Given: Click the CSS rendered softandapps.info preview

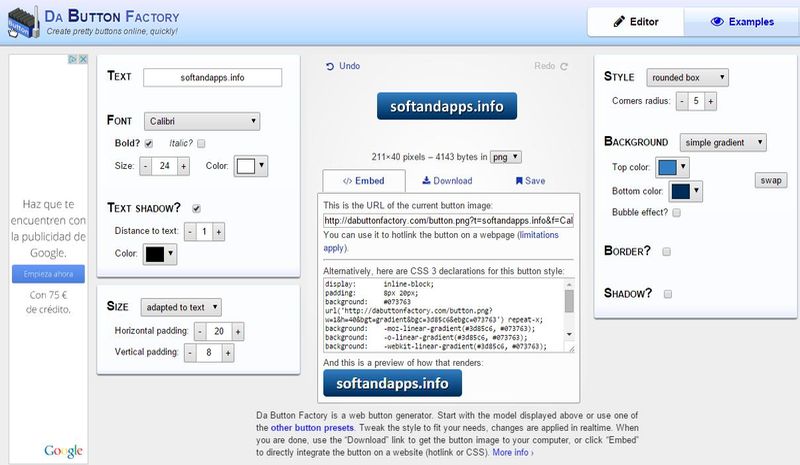Looking at the screenshot, I should 392,383.
